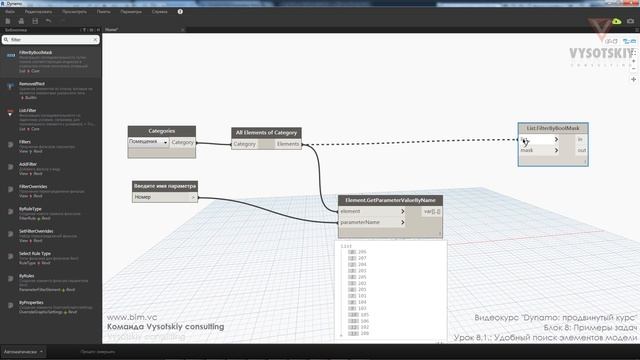640x360 pixels.
Task: Select the List.FilterByBoolMask node header
Action: [553, 128]
